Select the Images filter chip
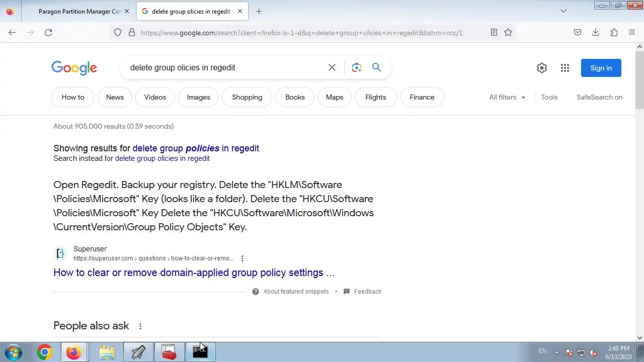 pyautogui.click(x=199, y=97)
